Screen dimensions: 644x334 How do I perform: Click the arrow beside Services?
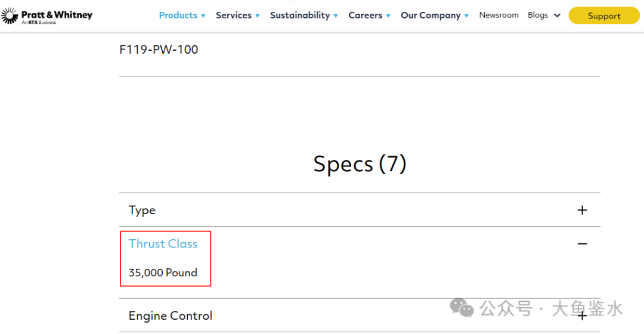coord(258,16)
